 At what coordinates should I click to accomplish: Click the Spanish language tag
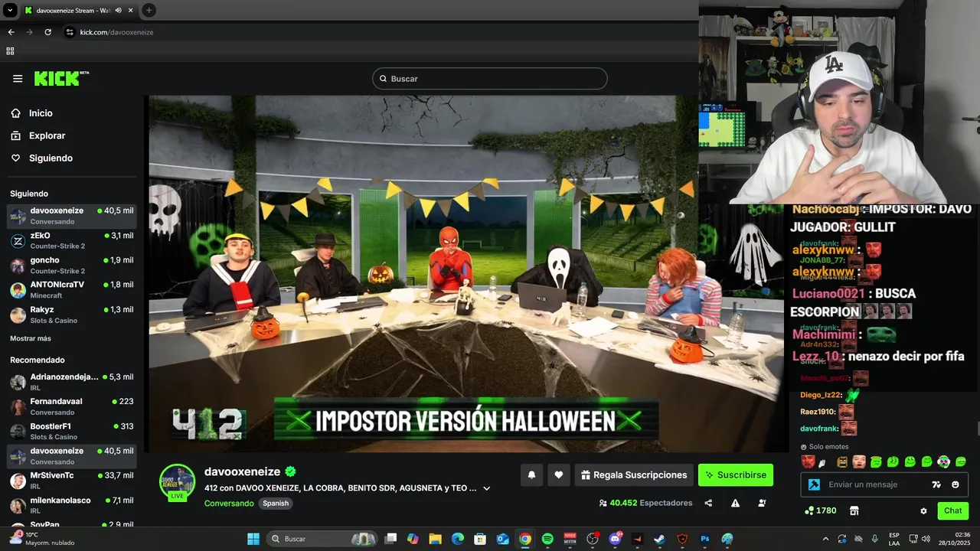276,504
